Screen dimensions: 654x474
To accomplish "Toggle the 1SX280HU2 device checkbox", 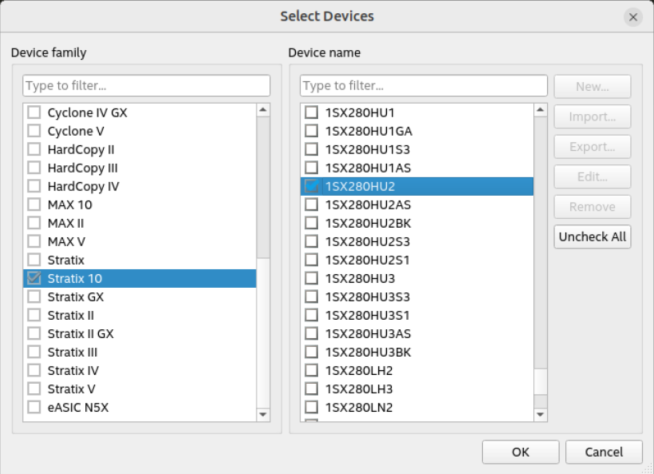I will pyautogui.click(x=311, y=186).
